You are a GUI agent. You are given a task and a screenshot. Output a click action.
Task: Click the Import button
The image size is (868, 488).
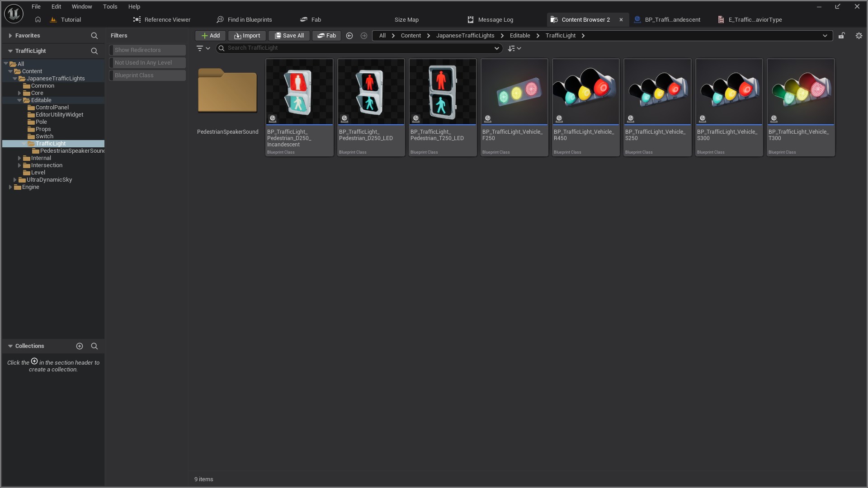pyautogui.click(x=247, y=36)
